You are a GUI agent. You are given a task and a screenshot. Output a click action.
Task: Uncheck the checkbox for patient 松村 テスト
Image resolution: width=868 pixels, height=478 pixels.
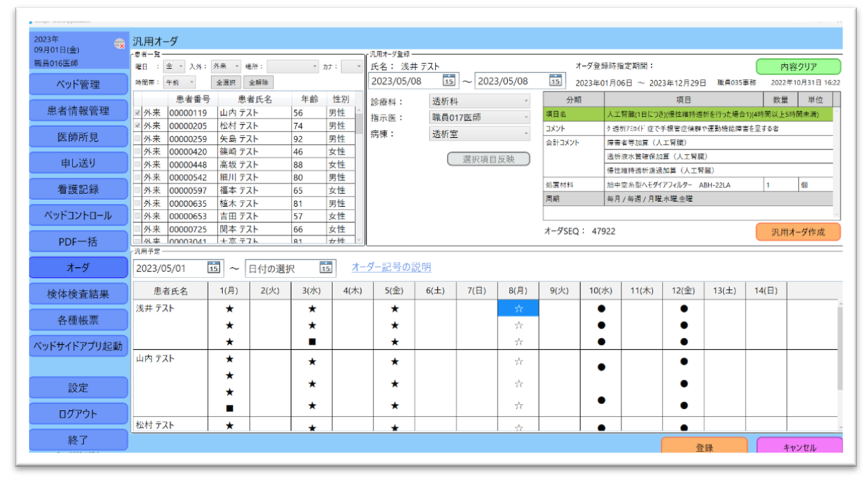[137, 125]
